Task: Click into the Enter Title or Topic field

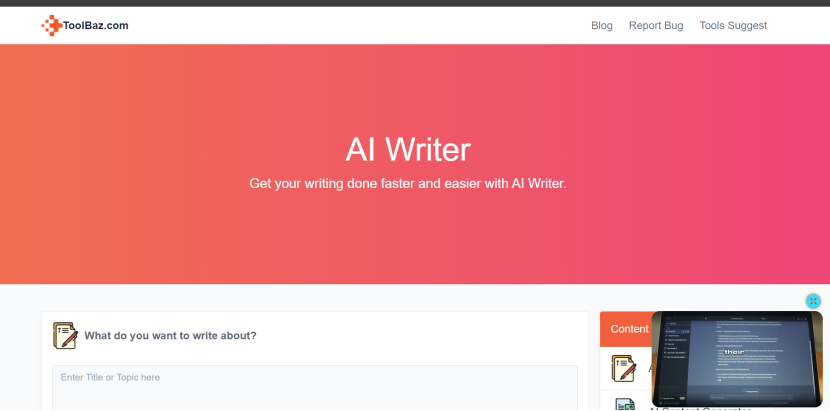Action: click(315, 388)
